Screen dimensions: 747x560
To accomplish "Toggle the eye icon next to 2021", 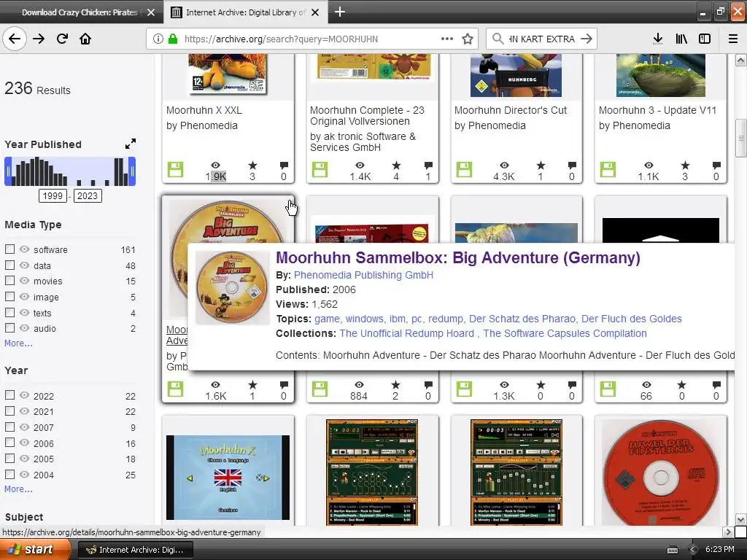I will [x=24, y=411].
